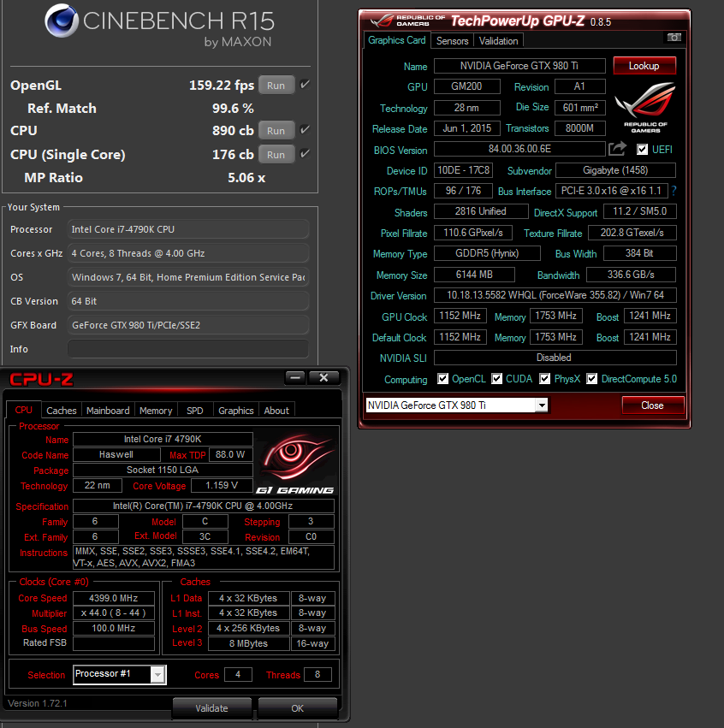Click the Driver Version field in GPU-Z
This screenshot has width=724, height=728.
[x=555, y=295]
